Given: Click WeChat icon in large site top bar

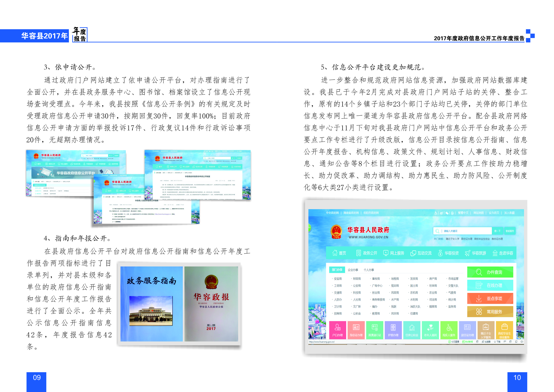Looking at the screenshot, I should click(x=447, y=213).
